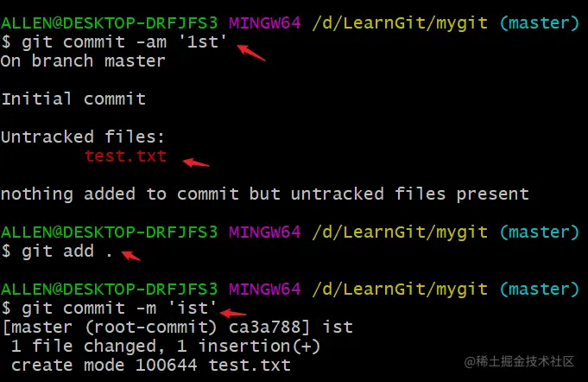
Task: Click the first ALLEN@DESKTOP-DRFJFS3 username text
Action: tap(109, 22)
